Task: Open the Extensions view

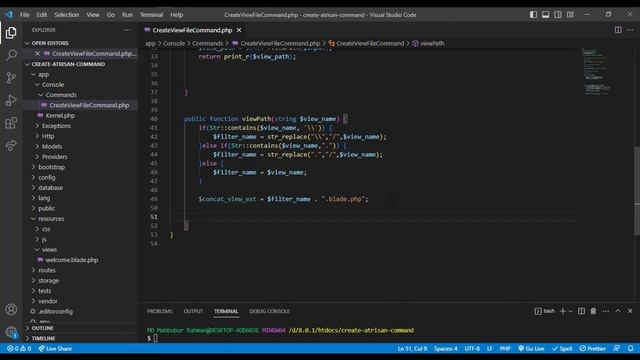Action: (11, 122)
